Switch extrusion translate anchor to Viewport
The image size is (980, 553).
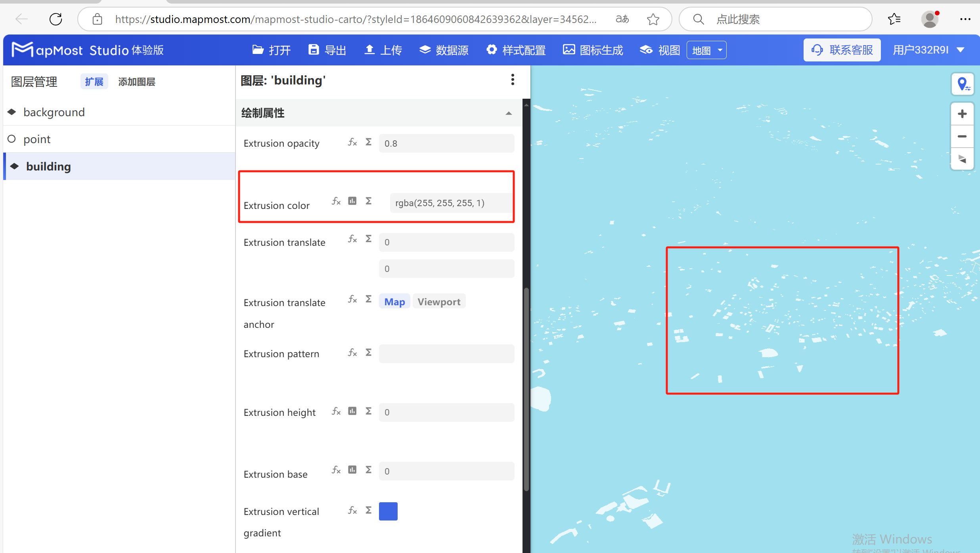click(438, 301)
